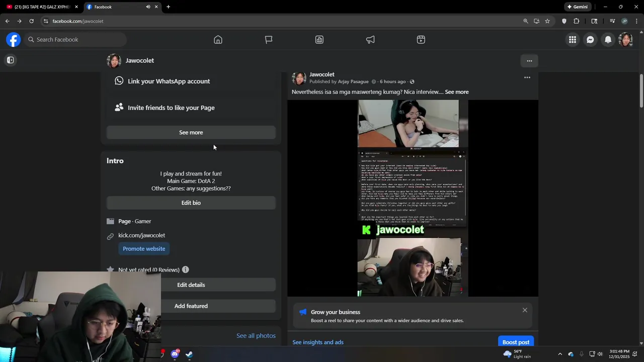Expand the See more button above Intro
644x362 pixels.
(x=191, y=132)
